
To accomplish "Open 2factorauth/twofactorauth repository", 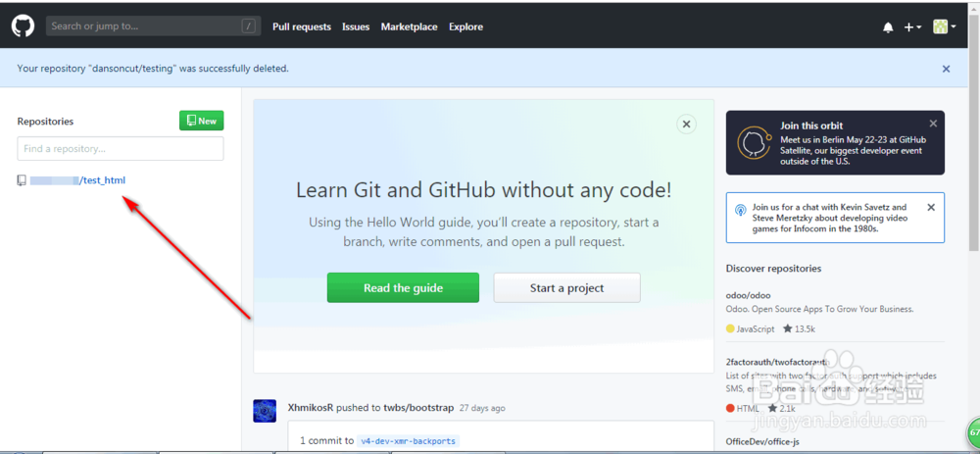I will (x=777, y=362).
